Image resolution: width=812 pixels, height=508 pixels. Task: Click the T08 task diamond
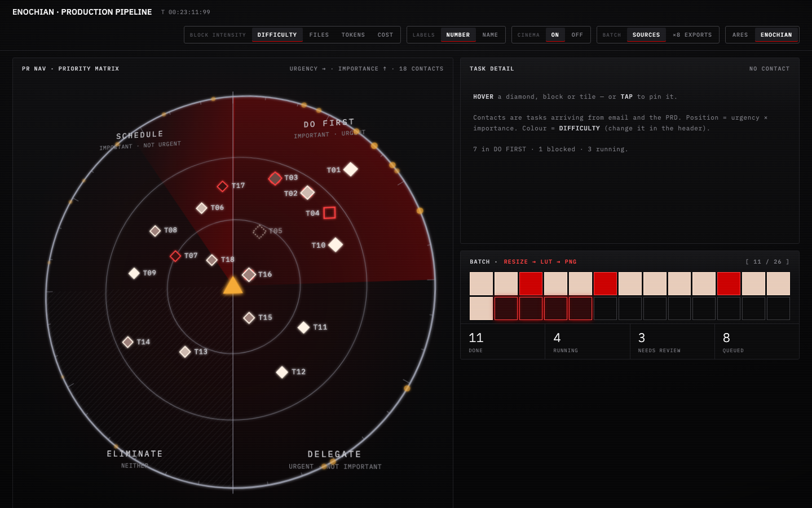click(x=155, y=231)
